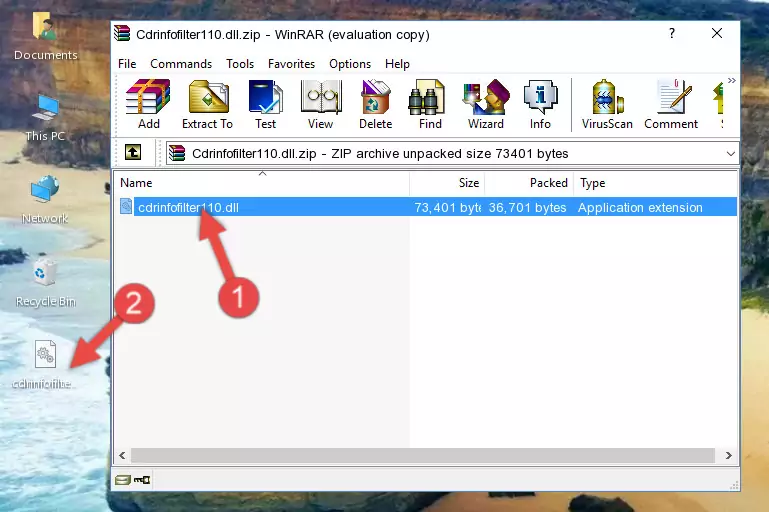Go up one folder level

[x=133, y=153]
